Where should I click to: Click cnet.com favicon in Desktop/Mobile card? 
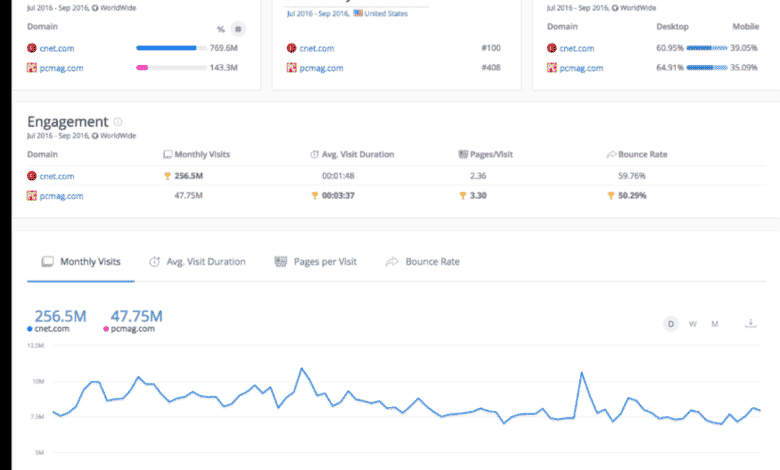tap(552, 48)
